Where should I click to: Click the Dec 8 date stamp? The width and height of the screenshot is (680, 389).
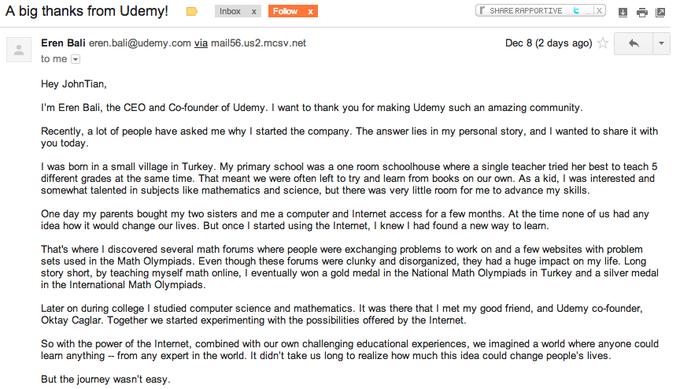point(549,43)
